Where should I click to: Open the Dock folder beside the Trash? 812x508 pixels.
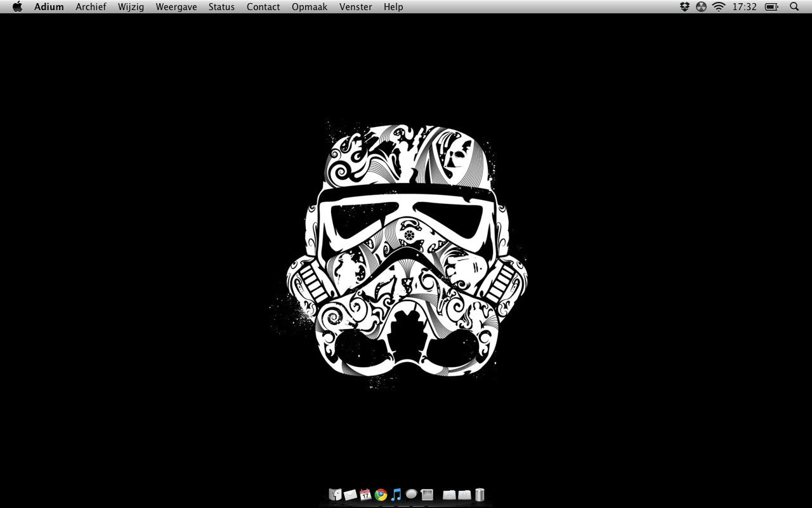point(464,495)
